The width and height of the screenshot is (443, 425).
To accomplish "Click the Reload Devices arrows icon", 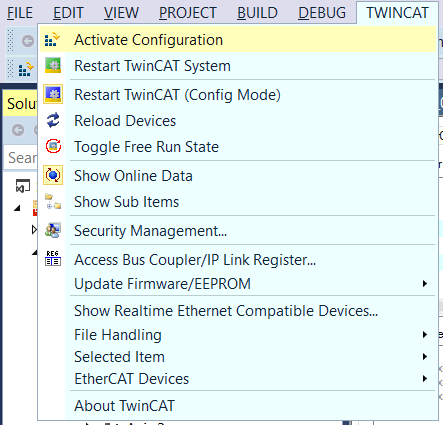I will tap(53, 120).
